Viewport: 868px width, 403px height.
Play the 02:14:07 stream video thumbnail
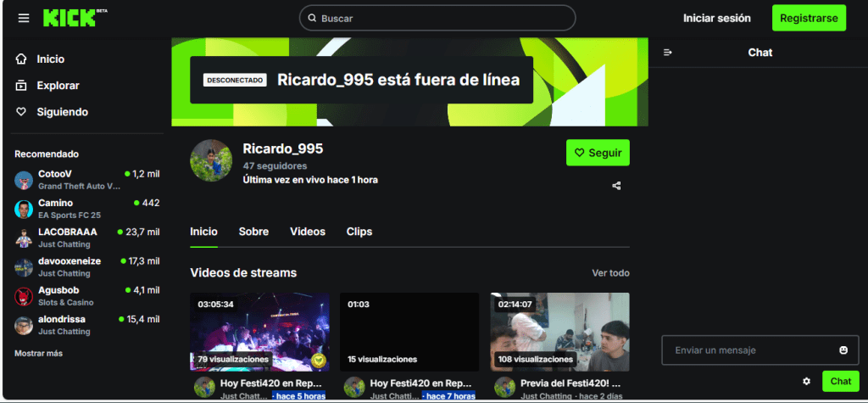point(559,332)
